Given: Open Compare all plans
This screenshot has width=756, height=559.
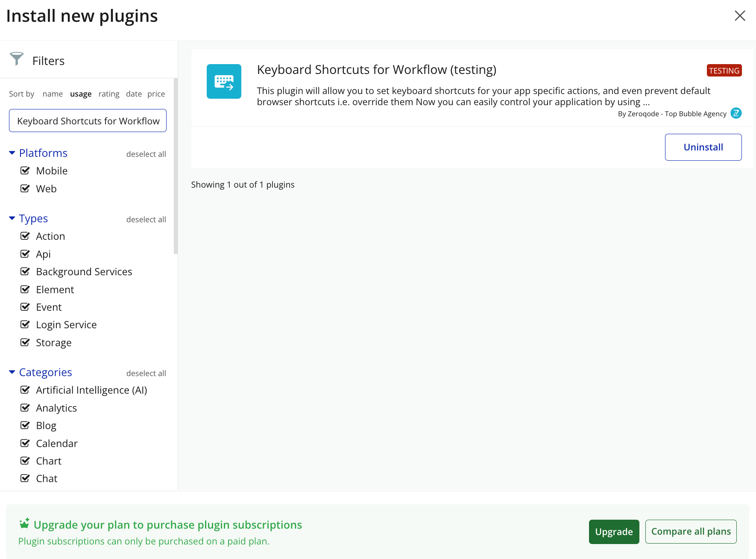Looking at the screenshot, I should coord(691,532).
